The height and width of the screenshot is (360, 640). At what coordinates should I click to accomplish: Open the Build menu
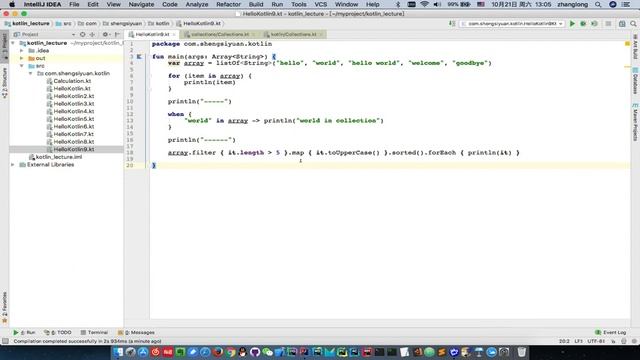[x=256, y=4]
